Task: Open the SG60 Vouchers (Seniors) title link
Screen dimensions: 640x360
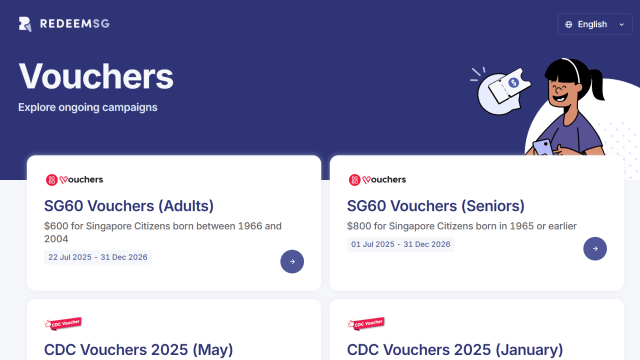Action: (436, 206)
